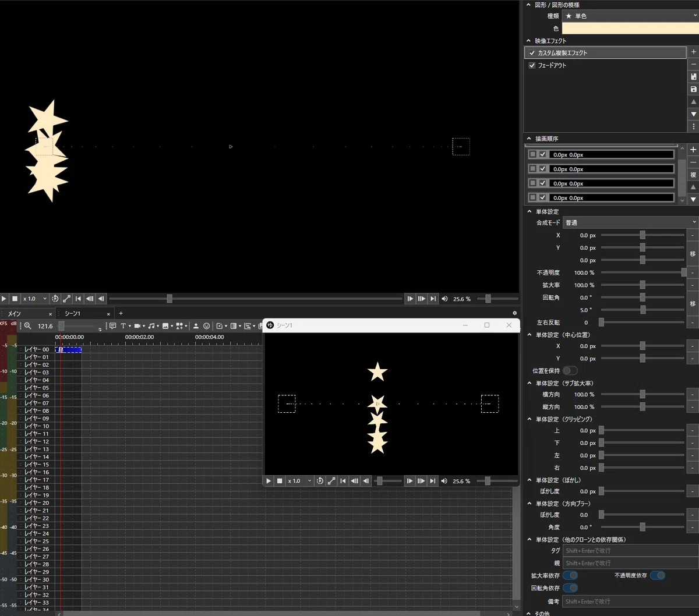This screenshot has height=616, width=699.
Task: Jump to end in シーン1 window
Action: pyautogui.click(x=432, y=481)
